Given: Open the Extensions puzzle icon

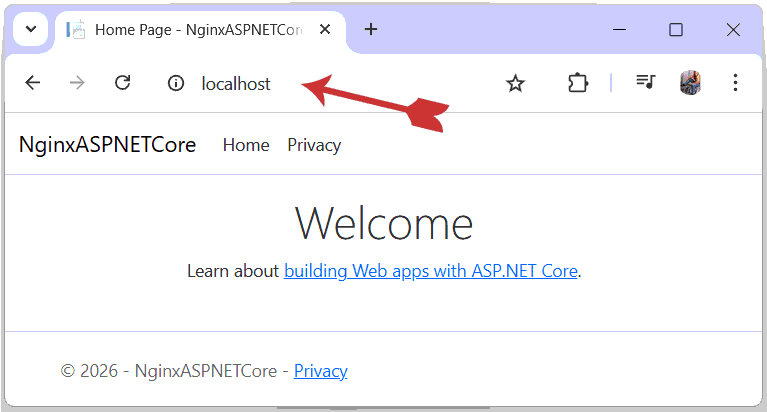Looking at the screenshot, I should 578,83.
